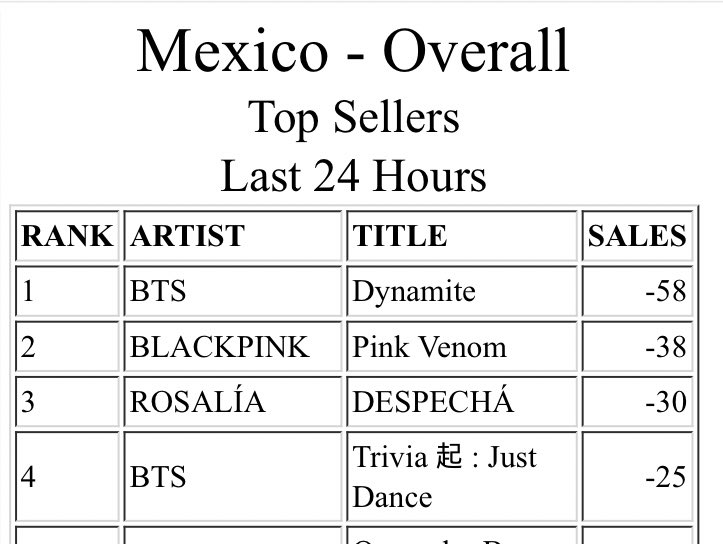The image size is (723, 544).
Task: Click the Pink Venom title
Action: (x=429, y=347)
